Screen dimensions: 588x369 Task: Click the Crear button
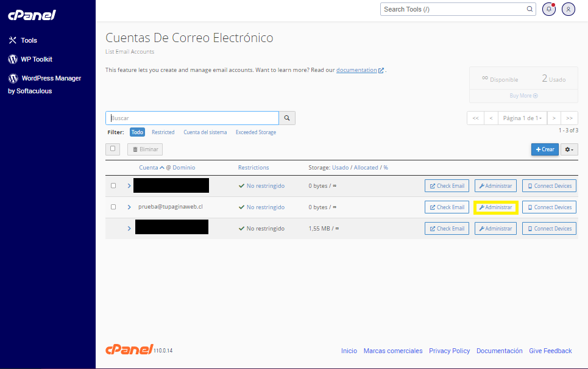(545, 149)
